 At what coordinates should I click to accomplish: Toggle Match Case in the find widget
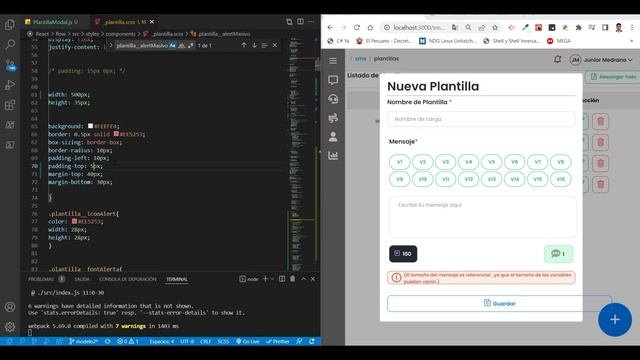[x=173, y=46]
